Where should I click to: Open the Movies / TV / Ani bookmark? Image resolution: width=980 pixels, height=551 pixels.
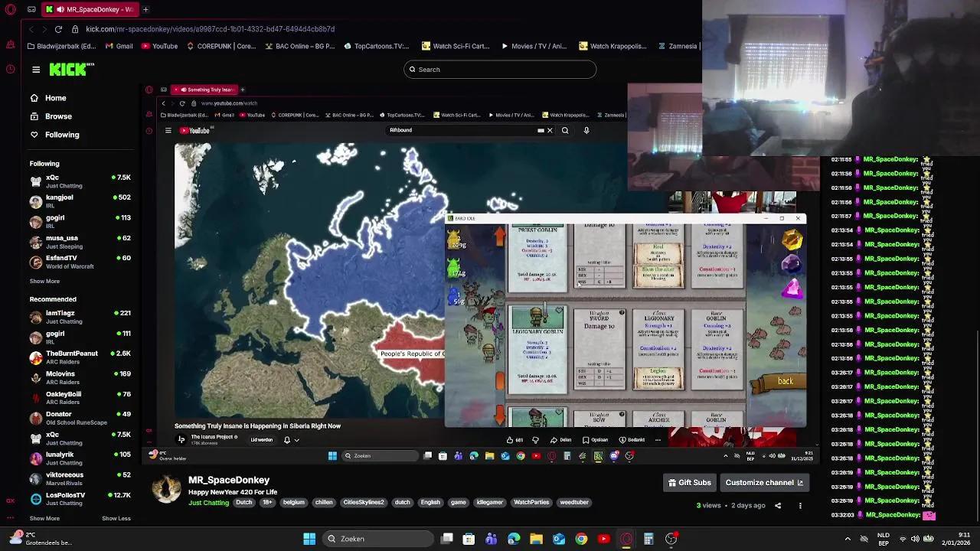[x=534, y=46]
